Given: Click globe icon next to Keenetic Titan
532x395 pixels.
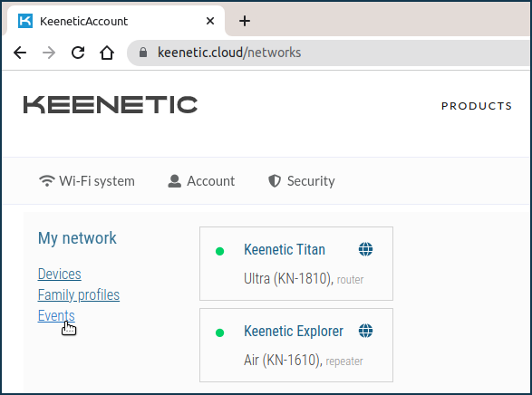Looking at the screenshot, I should [365, 249].
